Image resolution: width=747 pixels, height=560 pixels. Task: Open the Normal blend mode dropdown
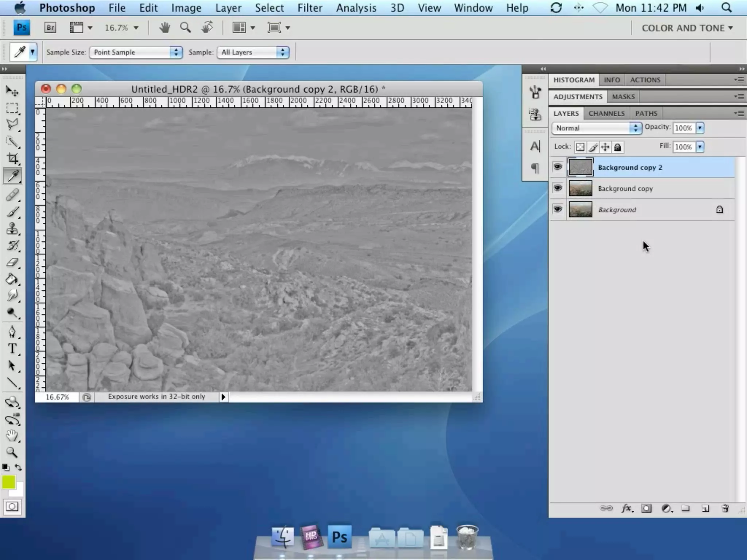597,128
